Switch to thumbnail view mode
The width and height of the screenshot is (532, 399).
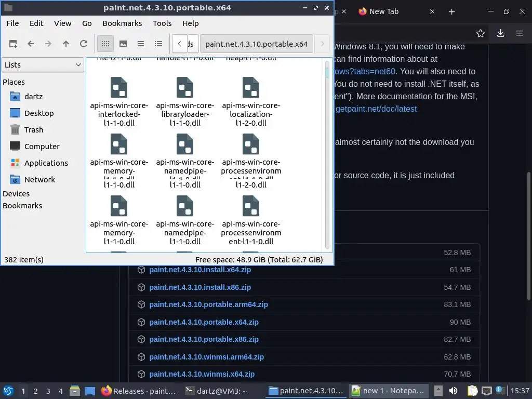tap(123, 44)
